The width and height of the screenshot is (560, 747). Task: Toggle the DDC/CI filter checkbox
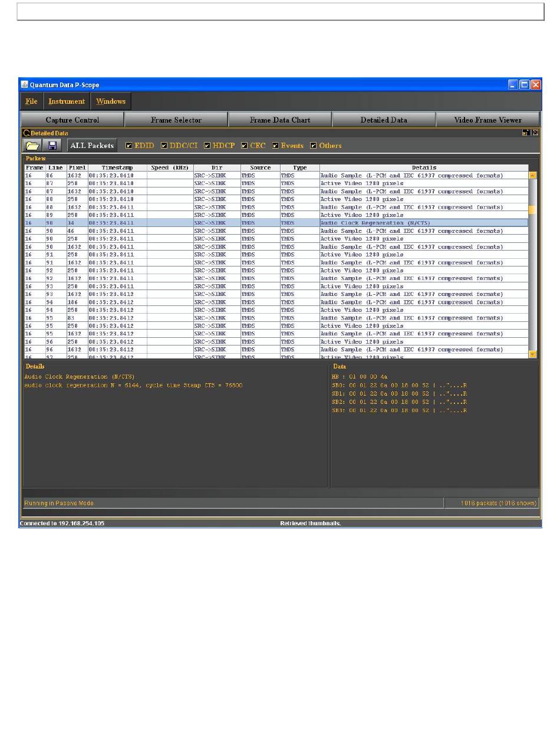[x=164, y=146]
